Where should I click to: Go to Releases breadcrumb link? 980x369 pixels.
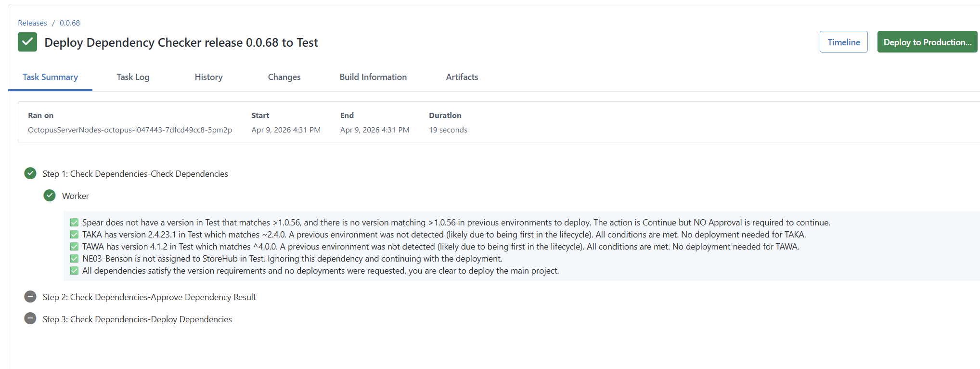[32, 23]
